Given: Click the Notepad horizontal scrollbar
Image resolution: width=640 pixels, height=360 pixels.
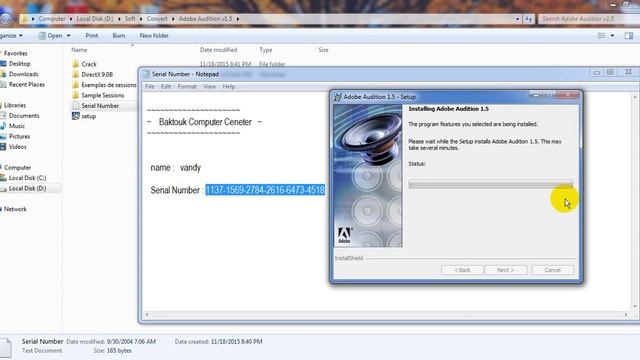Looking at the screenshot, I should click(x=386, y=314).
